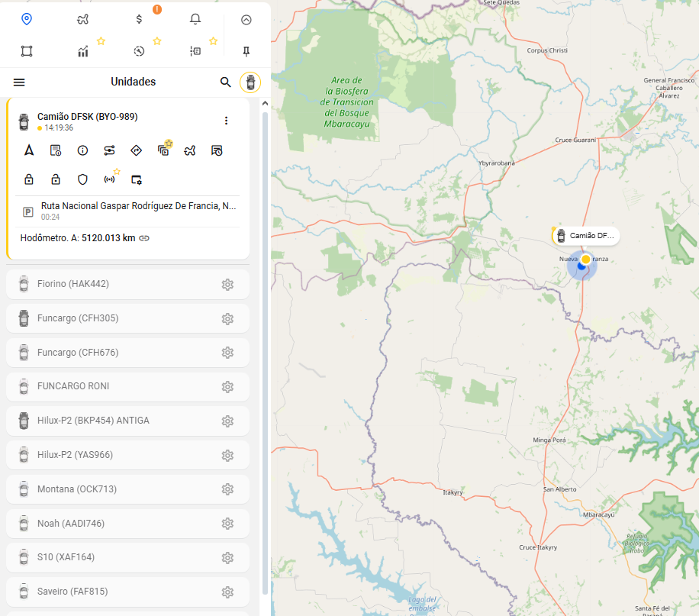
Task: Click navigation arrow on Camião DFSK card
Action: tap(29, 150)
